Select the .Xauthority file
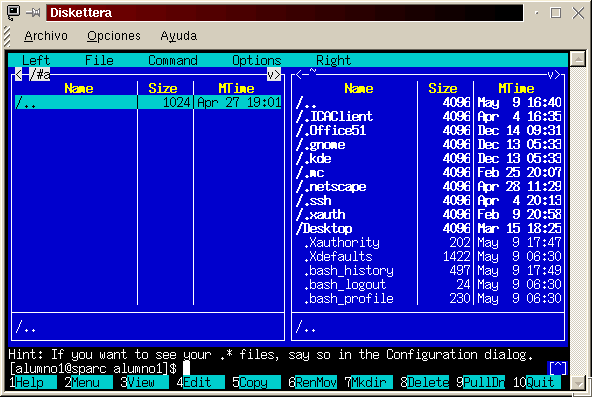The height and width of the screenshot is (397, 592). click(x=428, y=242)
